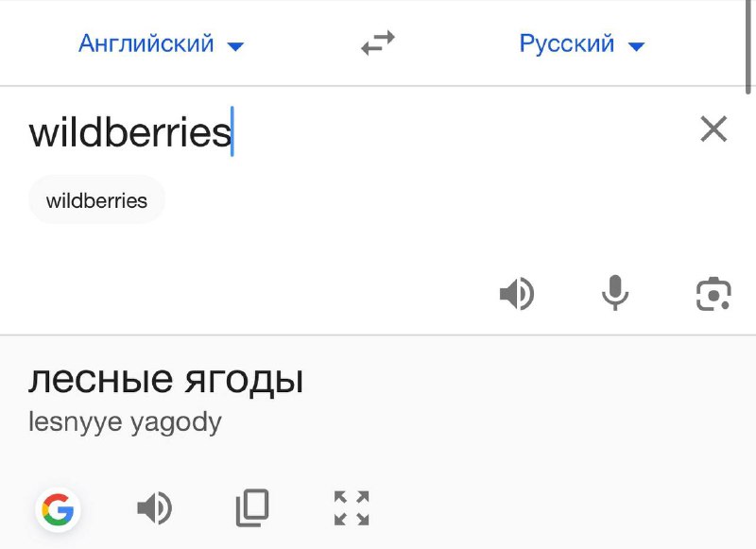Open camera translation
This screenshot has height=549, width=756.
[x=713, y=295]
